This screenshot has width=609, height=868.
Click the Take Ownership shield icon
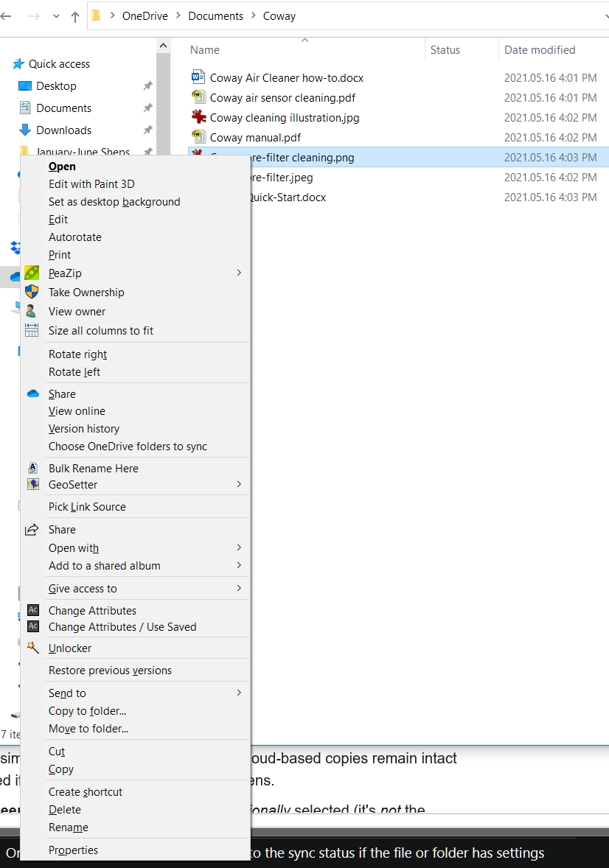click(32, 293)
